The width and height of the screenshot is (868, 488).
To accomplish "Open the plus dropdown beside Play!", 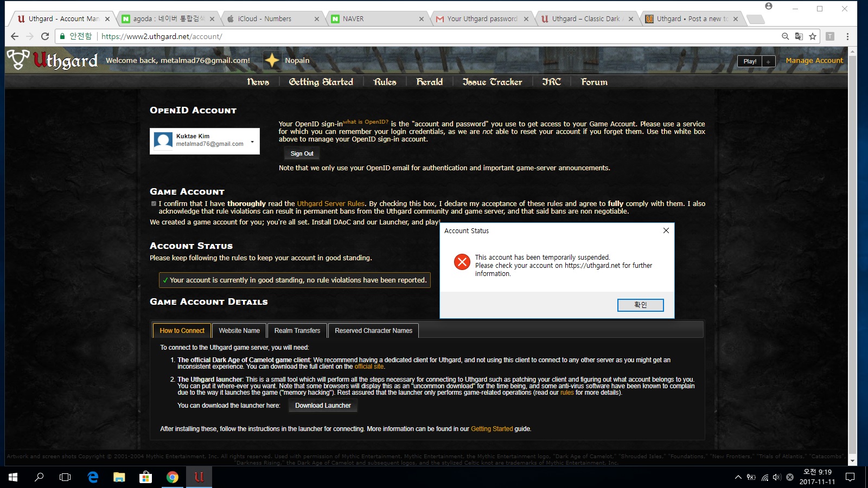I will point(768,61).
